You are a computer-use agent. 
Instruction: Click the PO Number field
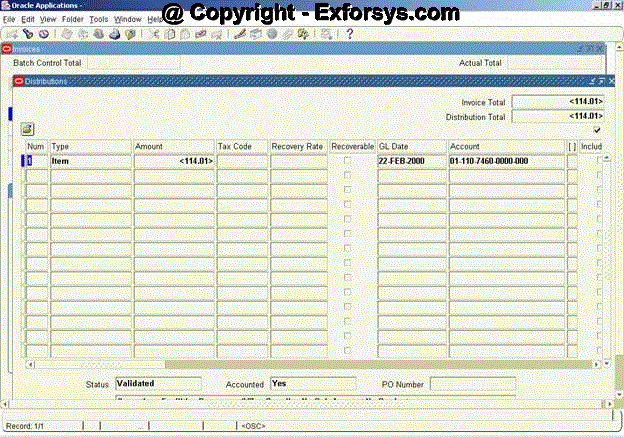pos(472,383)
